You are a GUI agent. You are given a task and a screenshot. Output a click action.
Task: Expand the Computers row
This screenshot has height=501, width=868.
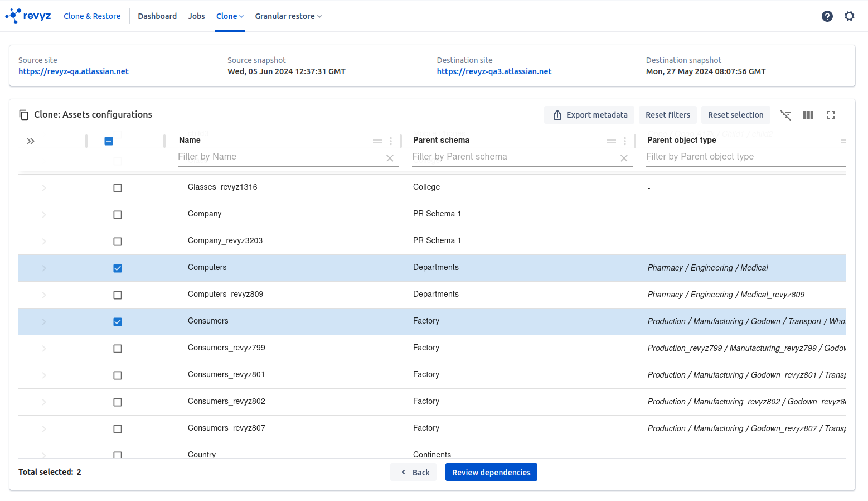pos(44,268)
